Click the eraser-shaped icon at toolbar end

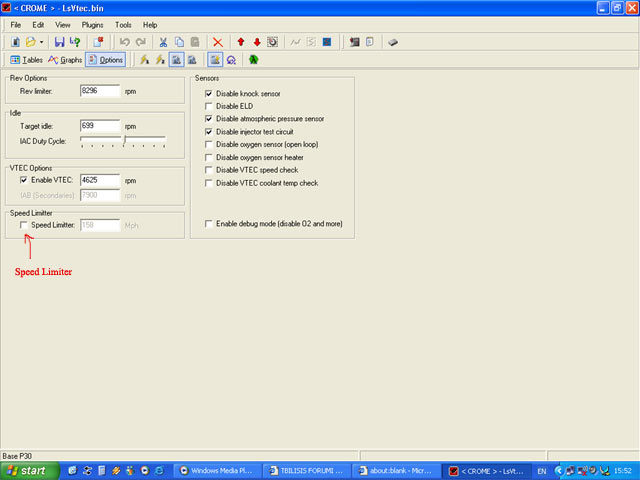pyautogui.click(x=393, y=42)
